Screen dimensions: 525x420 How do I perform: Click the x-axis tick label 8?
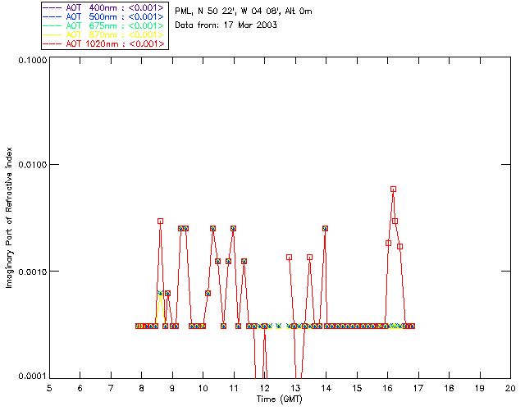141,388
